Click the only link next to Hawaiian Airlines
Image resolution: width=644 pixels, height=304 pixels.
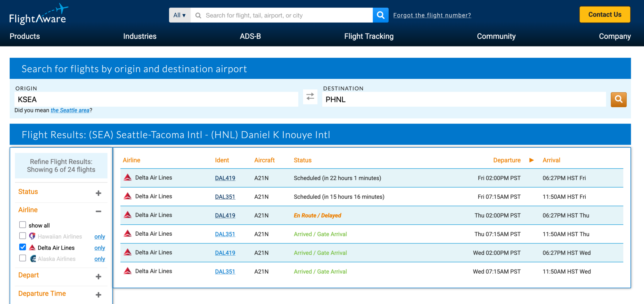click(100, 236)
